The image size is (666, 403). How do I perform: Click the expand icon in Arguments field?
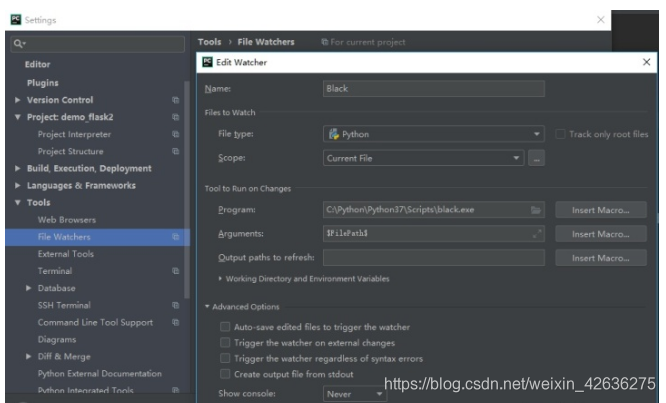tap(537, 234)
